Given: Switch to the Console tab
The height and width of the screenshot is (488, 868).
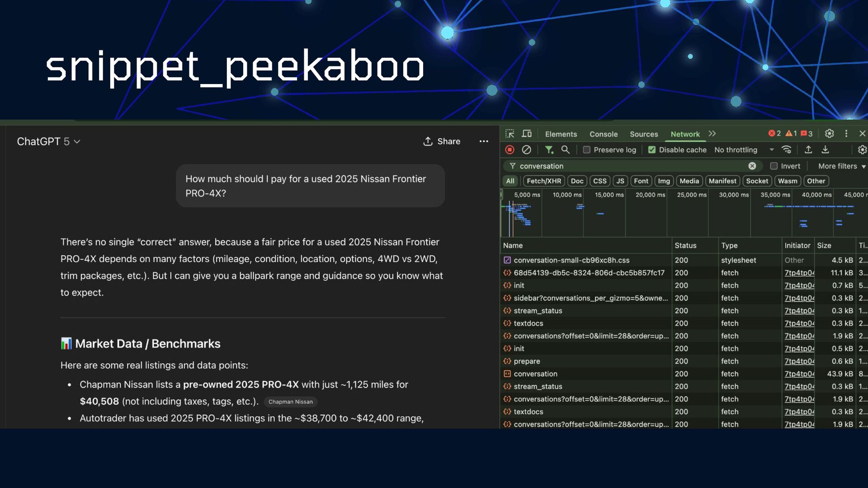Looking at the screenshot, I should (603, 134).
